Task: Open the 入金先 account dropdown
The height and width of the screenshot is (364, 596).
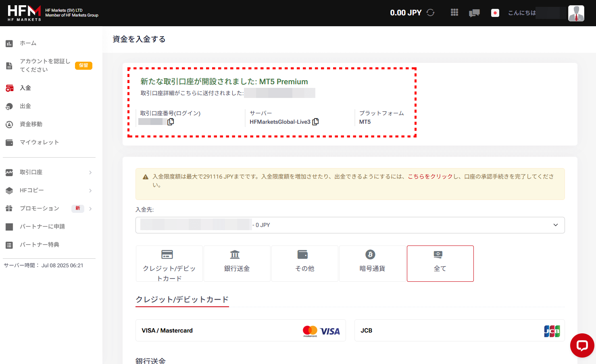Action: 350,225
